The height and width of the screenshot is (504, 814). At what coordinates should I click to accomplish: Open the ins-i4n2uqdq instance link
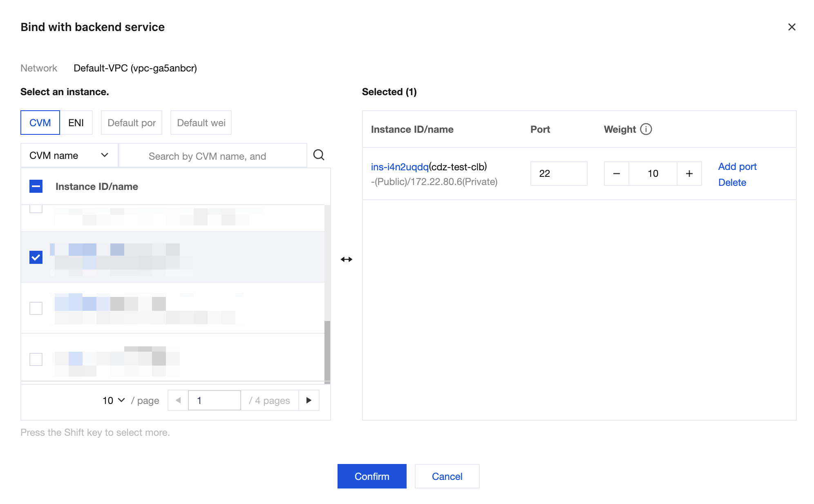pyautogui.click(x=399, y=167)
